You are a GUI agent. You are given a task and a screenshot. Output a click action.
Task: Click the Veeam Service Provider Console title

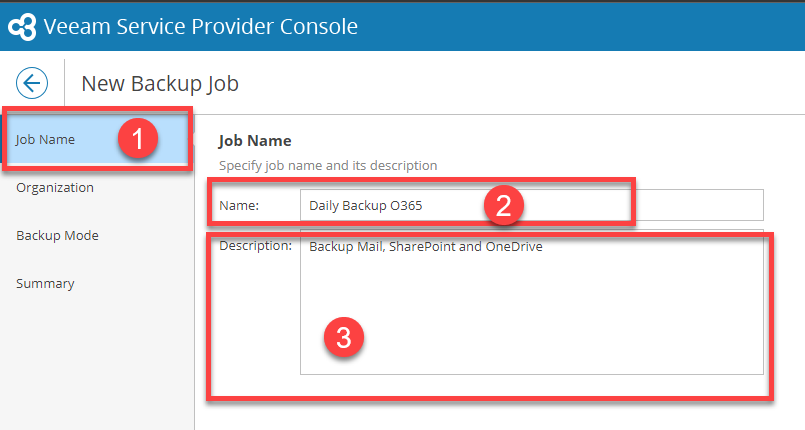point(200,26)
